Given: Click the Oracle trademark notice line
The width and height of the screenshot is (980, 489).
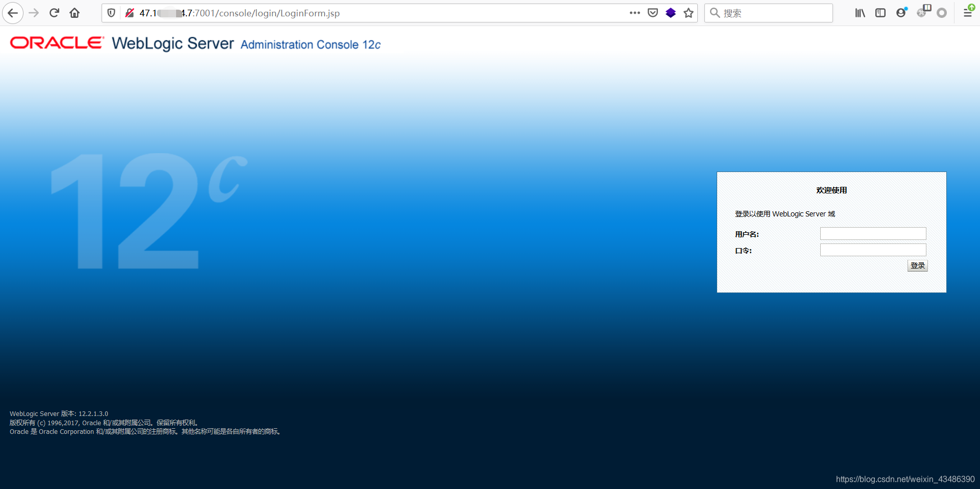Looking at the screenshot, I should (x=145, y=432).
